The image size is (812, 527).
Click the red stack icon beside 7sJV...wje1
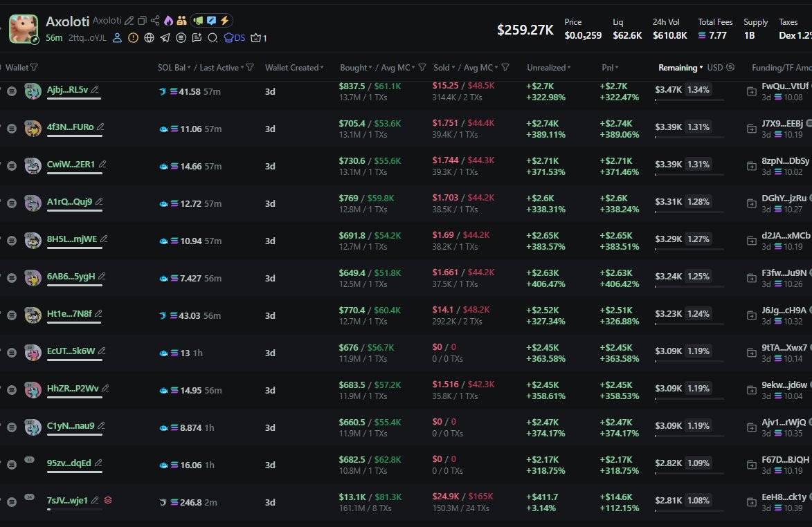click(x=108, y=500)
